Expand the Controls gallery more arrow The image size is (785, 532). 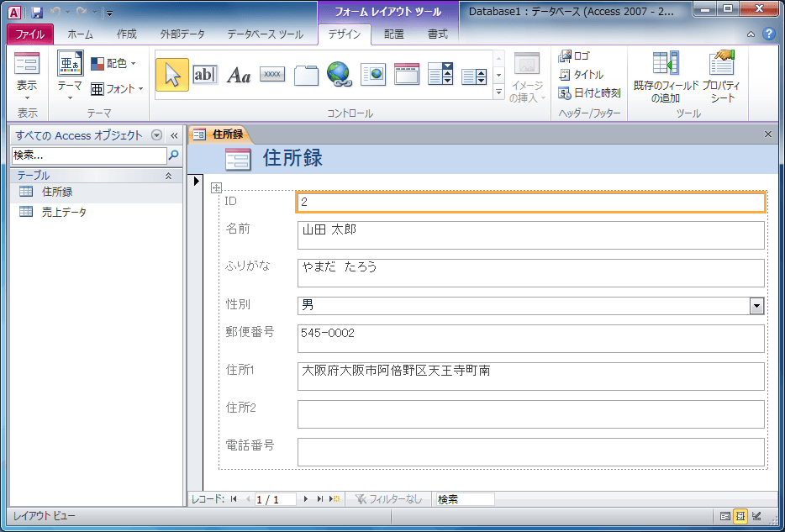coord(498,92)
